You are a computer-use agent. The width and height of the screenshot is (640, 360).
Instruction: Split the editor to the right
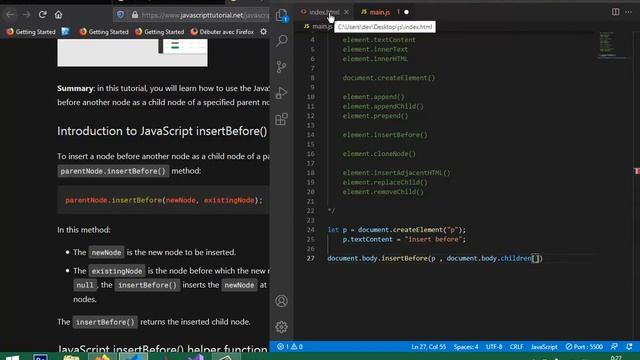(616, 12)
